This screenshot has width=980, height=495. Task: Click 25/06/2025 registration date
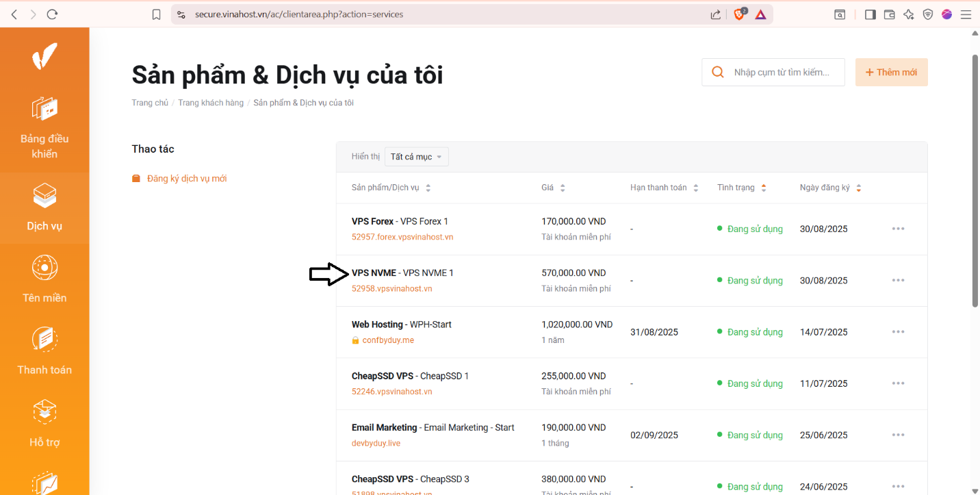(824, 435)
